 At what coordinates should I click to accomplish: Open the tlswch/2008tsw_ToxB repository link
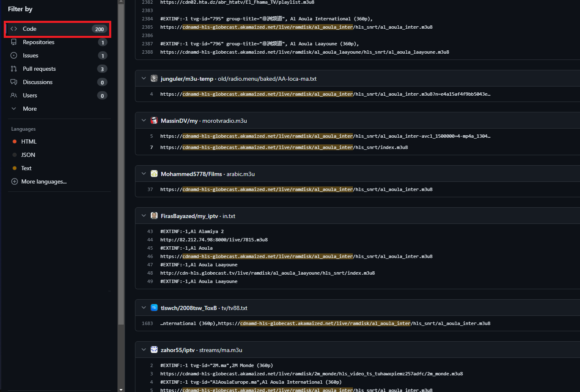[189, 308]
